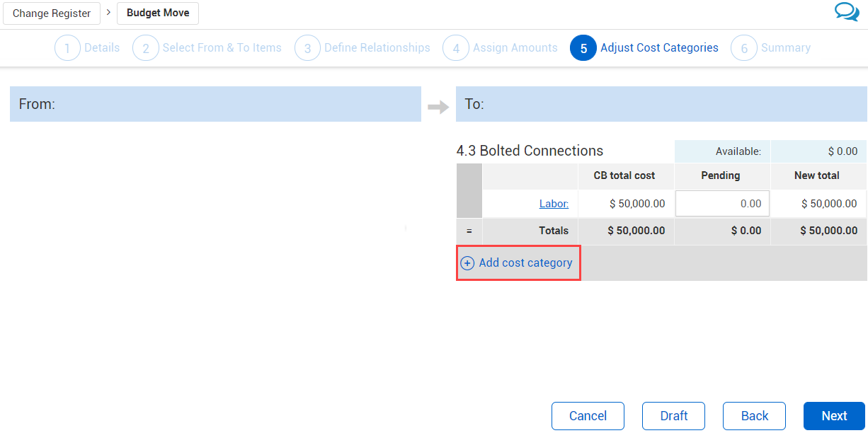Proceed with the Next button
Screen dimensions: 868x433
[x=834, y=416]
